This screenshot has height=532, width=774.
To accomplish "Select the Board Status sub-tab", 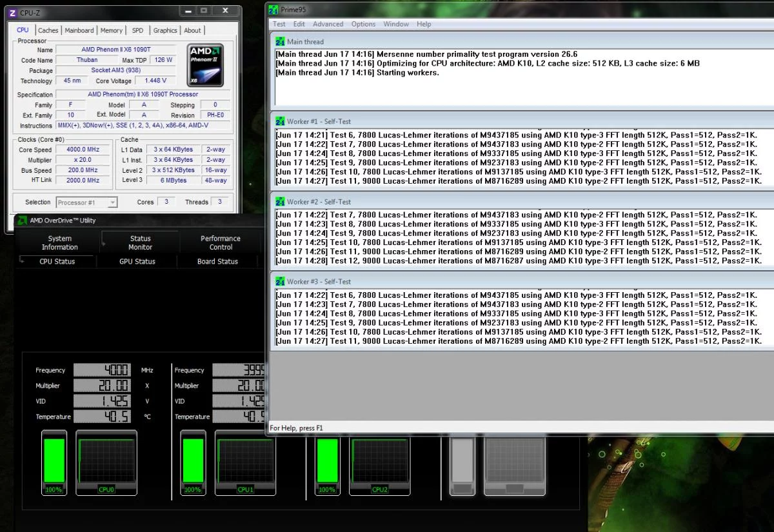I will pos(218,262).
